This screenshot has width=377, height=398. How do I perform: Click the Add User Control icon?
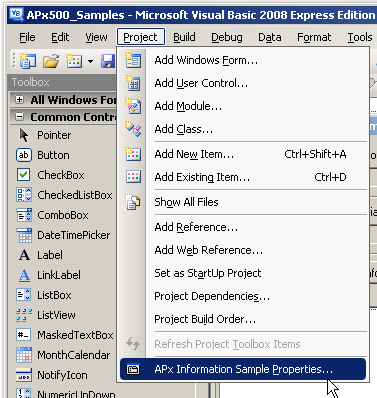coord(133,83)
